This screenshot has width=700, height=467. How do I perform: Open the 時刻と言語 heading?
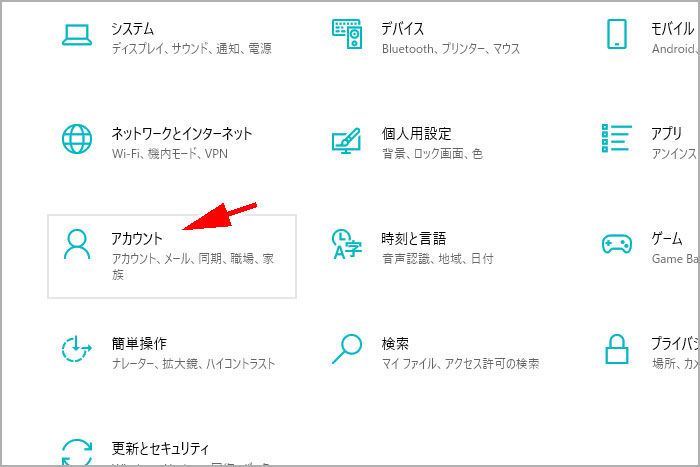coord(413,238)
